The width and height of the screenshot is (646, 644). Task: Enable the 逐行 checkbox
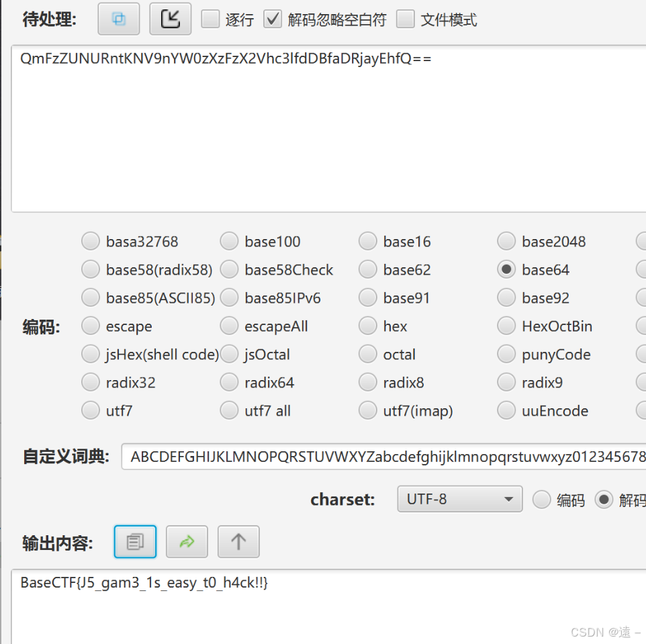[212, 19]
